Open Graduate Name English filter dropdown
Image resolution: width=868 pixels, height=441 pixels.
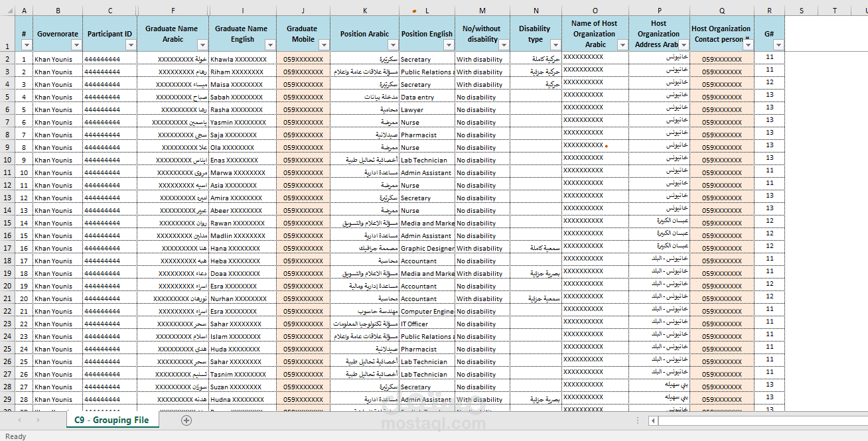270,45
